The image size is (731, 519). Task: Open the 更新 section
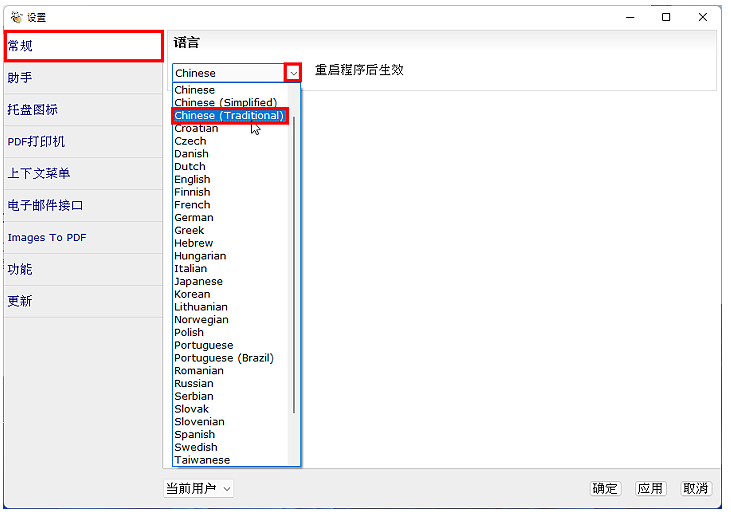coord(83,301)
